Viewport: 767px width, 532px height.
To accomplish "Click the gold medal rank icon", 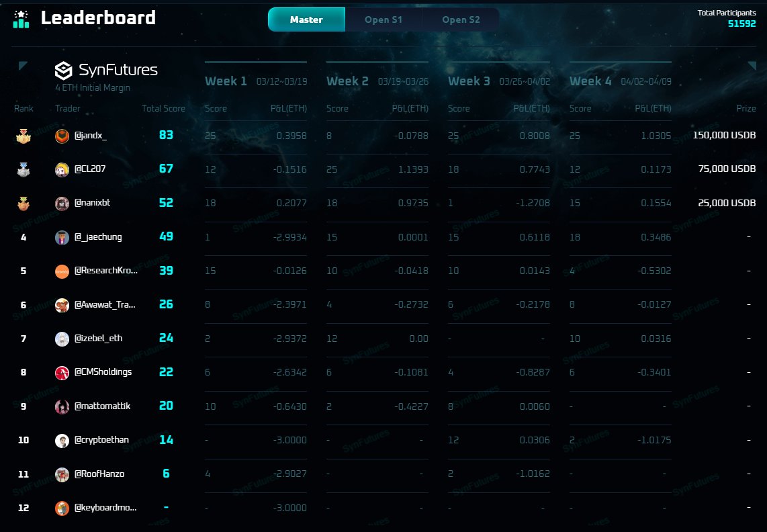I will [24, 136].
